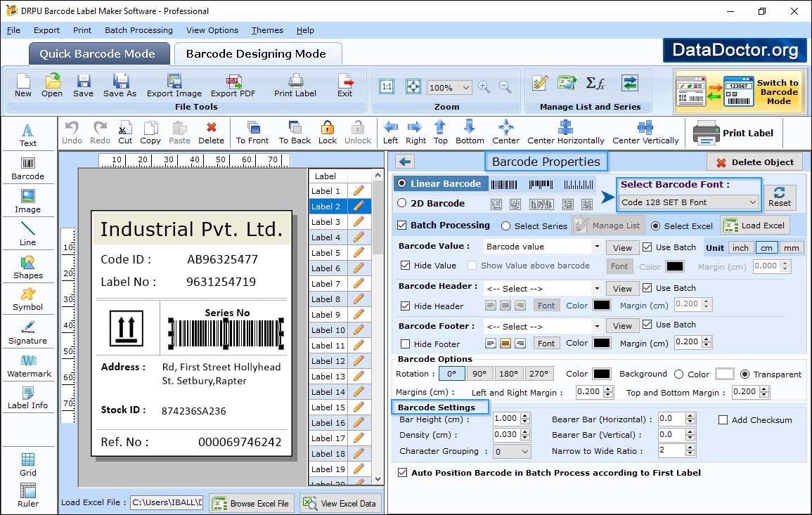Select the Barcode tool in sidebar

pyautogui.click(x=28, y=169)
